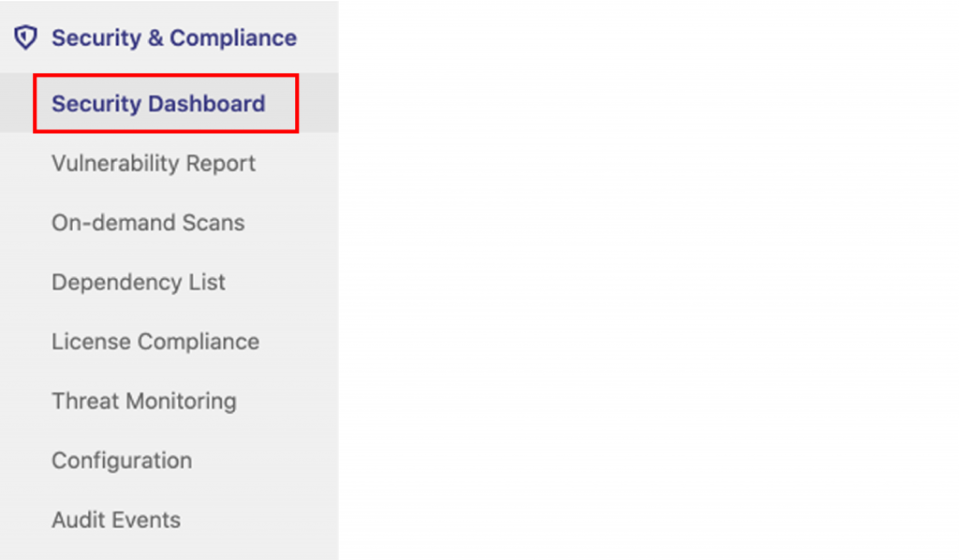Click the Threat Monitoring link
959x560 pixels.
pyautogui.click(x=144, y=401)
